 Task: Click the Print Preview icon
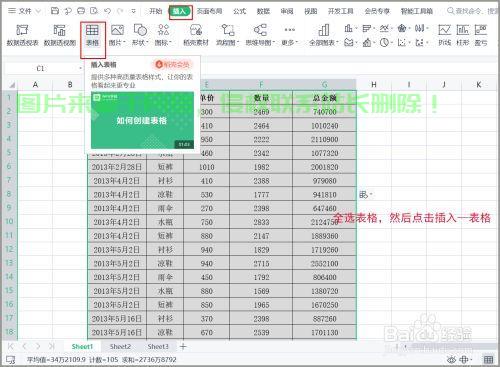click(94, 11)
